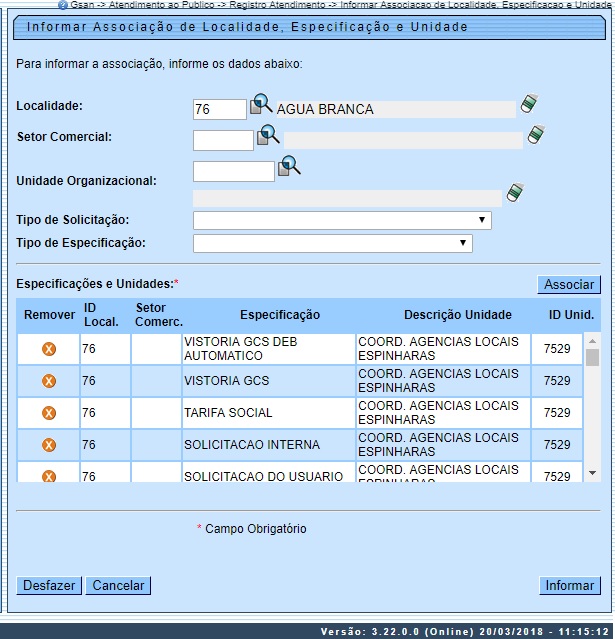Remove the VISTORIA GCS DEB AUTOMATICO row
This screenshot has width=615, height=639.
[x=48, y=349]
